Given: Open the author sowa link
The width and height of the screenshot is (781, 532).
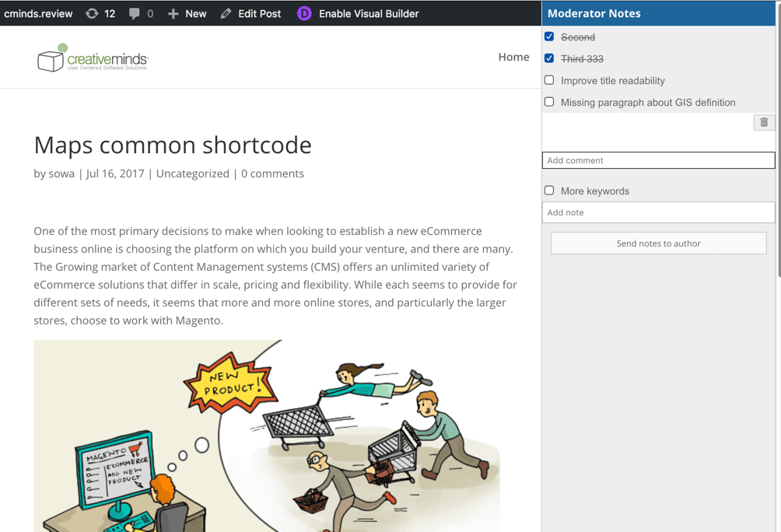Looking at the screenshot, I should click(x=61, y=173).
